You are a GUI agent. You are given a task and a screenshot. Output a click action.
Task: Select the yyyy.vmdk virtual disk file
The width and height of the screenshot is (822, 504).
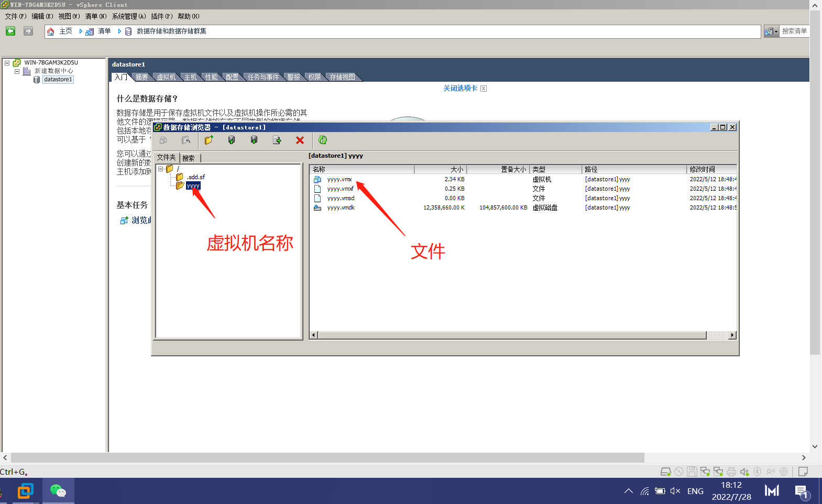(341, 207)
